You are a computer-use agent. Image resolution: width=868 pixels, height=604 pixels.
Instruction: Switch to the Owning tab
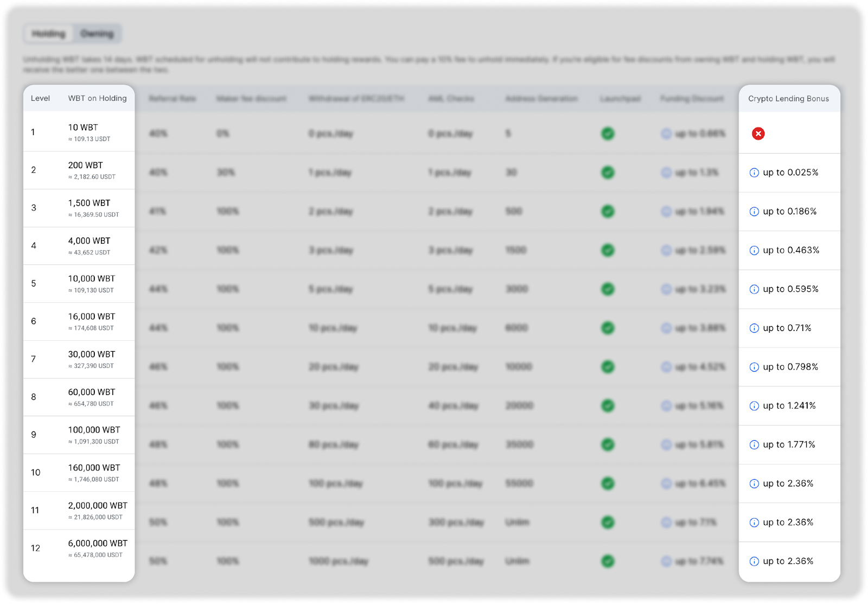[97, 34]
